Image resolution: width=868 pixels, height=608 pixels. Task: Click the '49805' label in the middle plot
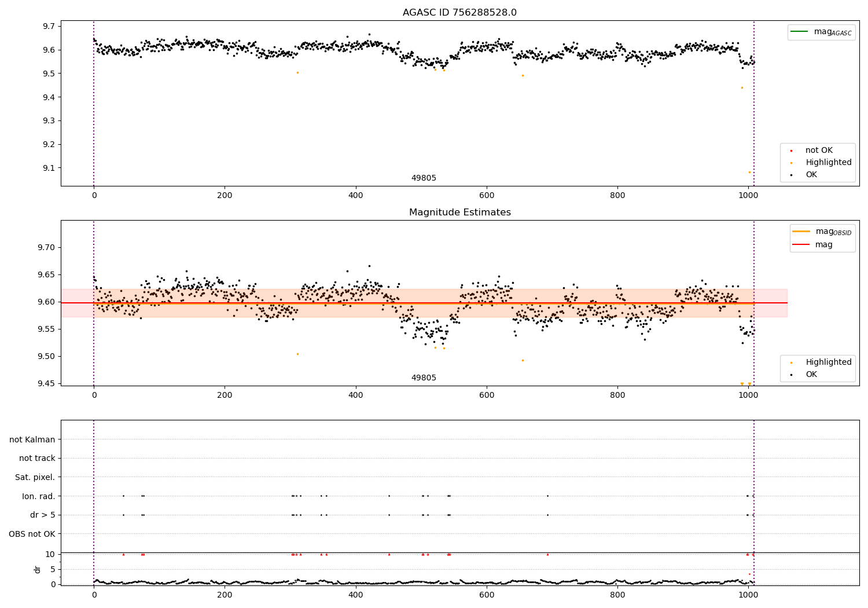click(424, 378)
